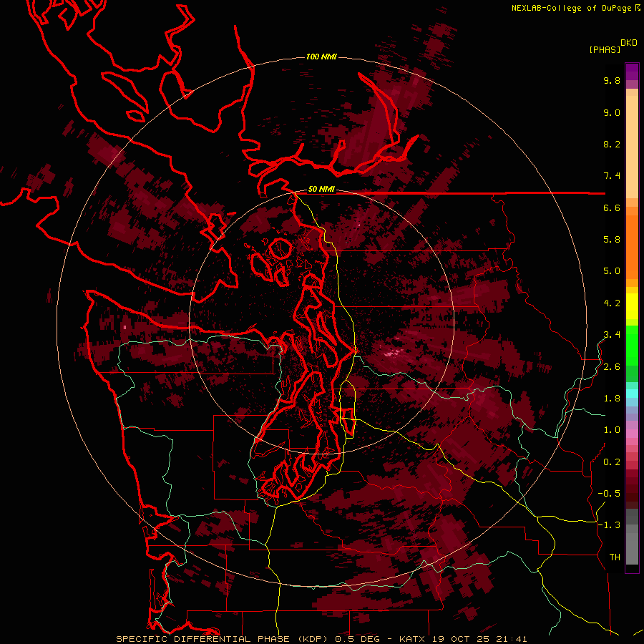644x644 pixels.
Task: Click the 4.2 legend value
Action: [612, 303]
